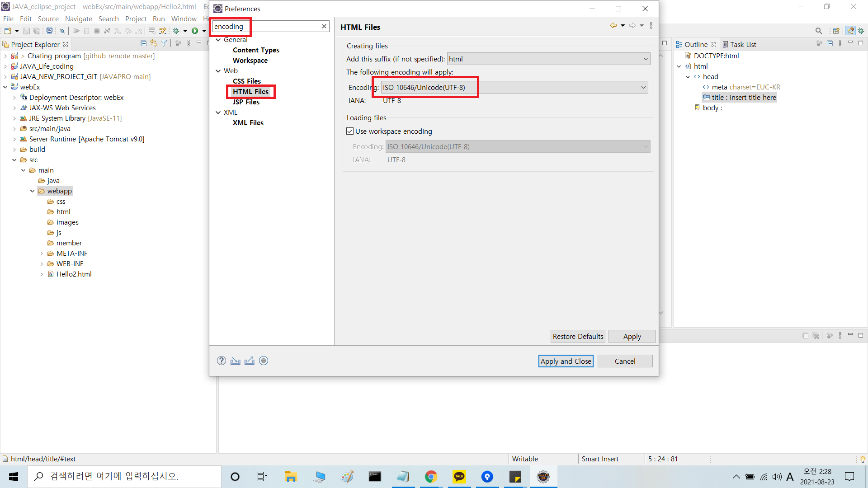Click Apply and Close
868x488 pixels.
tap(566, 361)
